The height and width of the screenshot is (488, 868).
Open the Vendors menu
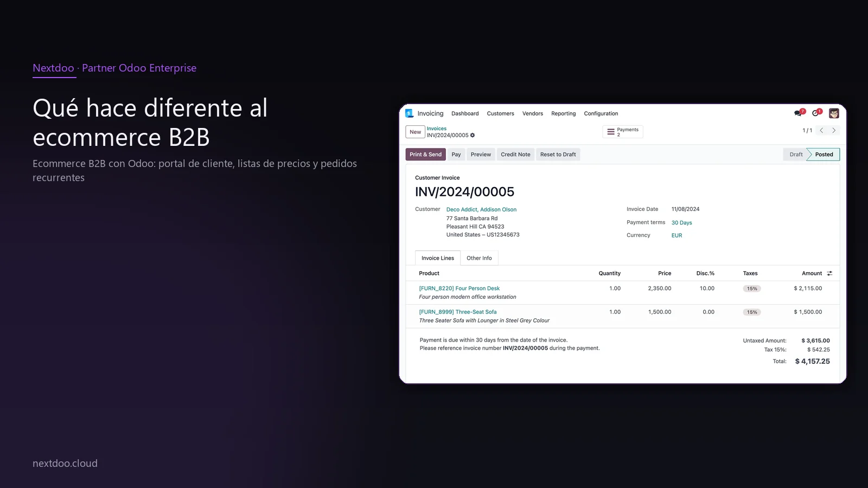pyautogui.click(x=533, y=114)
